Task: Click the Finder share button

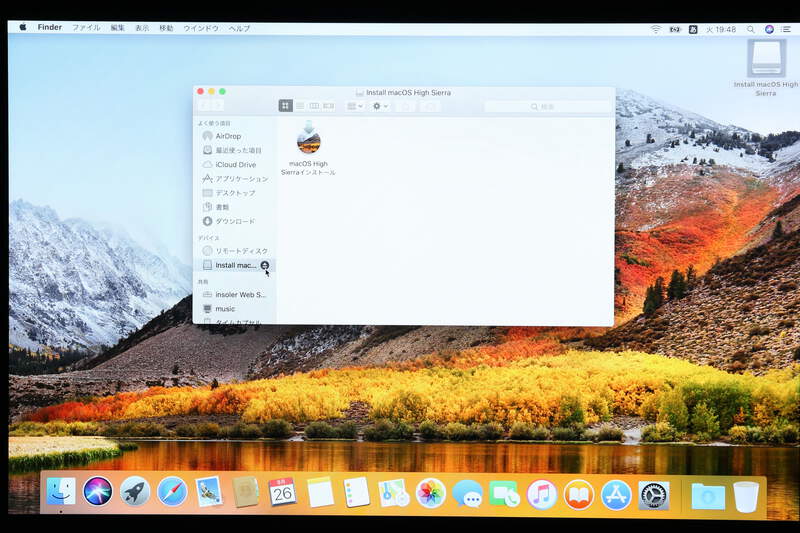Action: coord(406,106)
